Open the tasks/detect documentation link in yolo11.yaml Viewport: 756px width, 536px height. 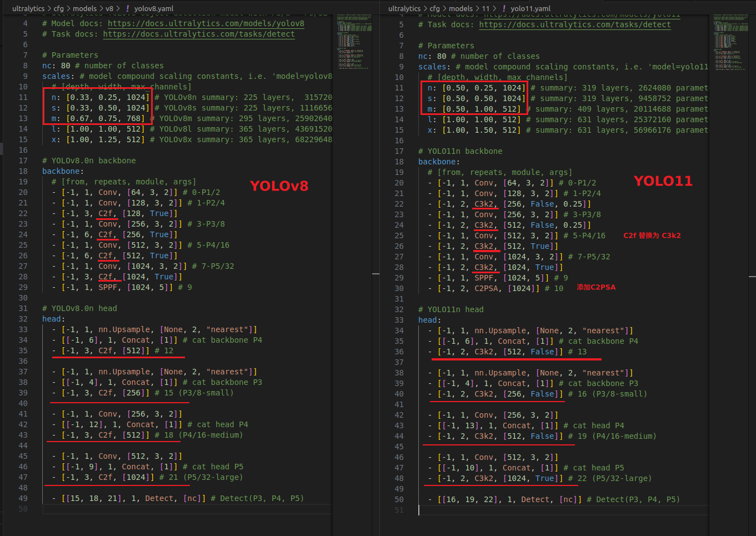[575, 24]
